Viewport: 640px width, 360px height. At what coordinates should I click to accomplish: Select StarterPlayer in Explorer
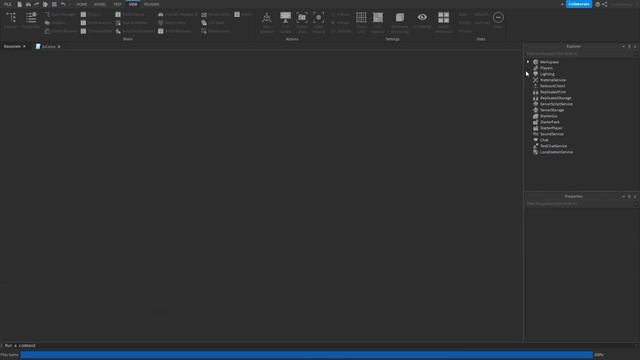[551, 128]
